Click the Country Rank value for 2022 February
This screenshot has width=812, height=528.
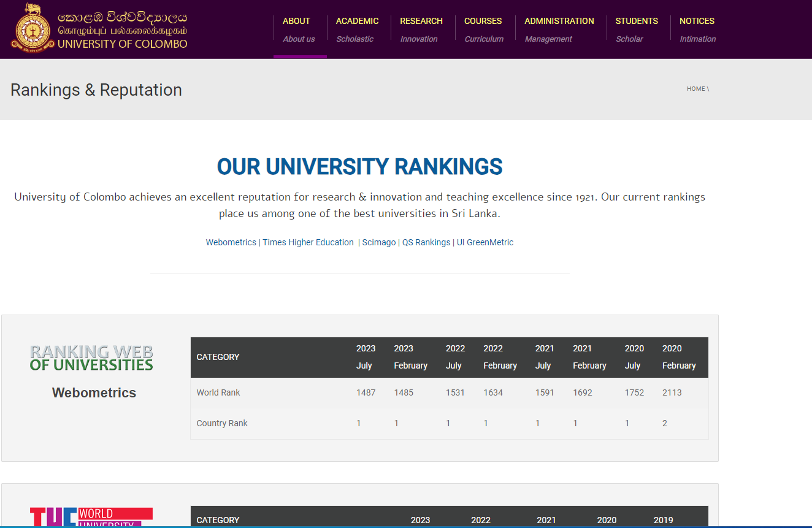[486, 423]
